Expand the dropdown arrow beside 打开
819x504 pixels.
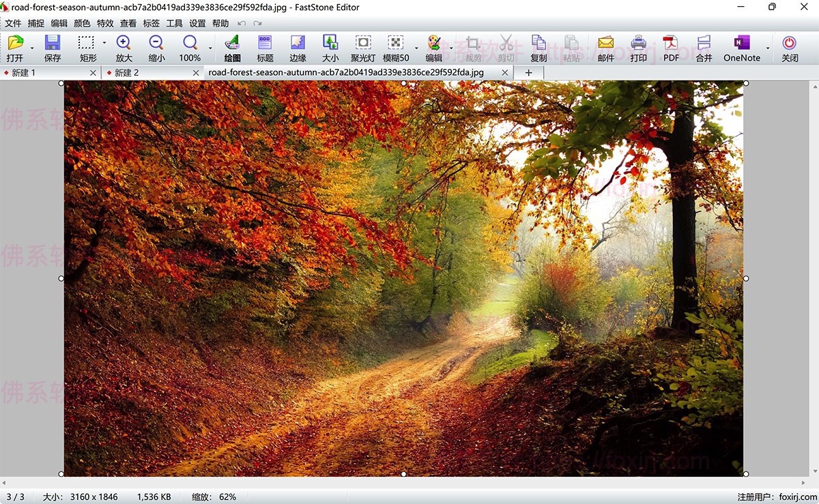[32, 48]
